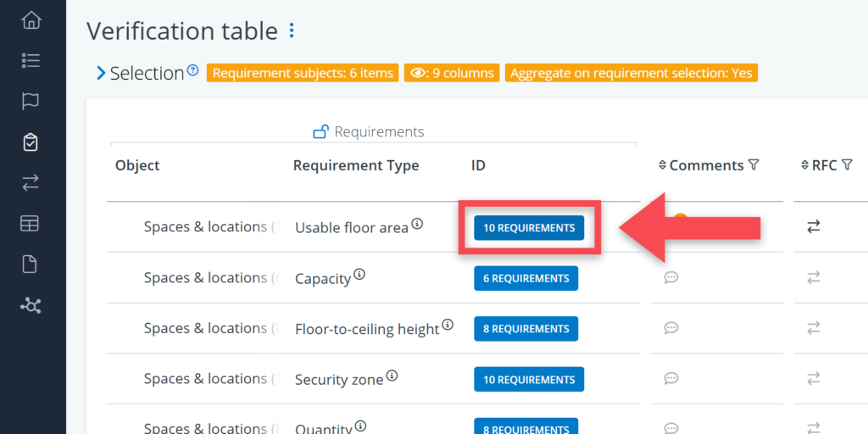The width and height of the screenshot is (868, 434).
Task: Open Verification table three-dot menu
Action: pos(292,31)
